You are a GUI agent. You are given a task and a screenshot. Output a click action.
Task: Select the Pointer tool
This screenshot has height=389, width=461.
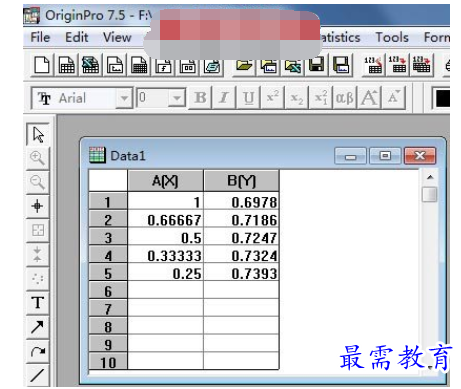click(x=38, y=134)
